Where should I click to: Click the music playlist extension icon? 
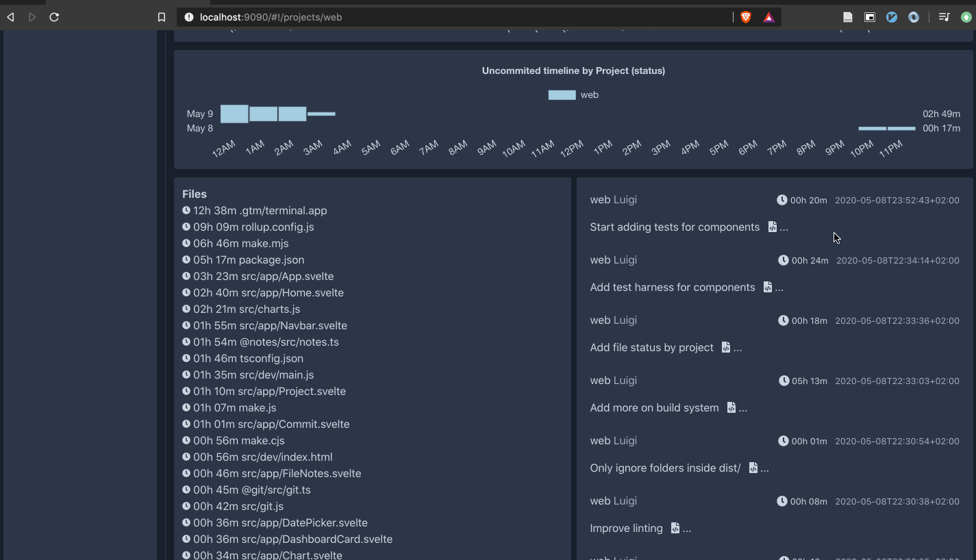[x=943, y=16]
